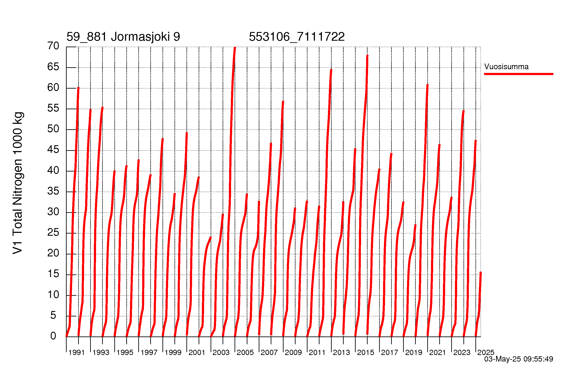The width and height of the screenshot is (588, 370).
Task: Click the 1991 curve peak near 60
Action: pyautogui.click(x=78, y=88)
